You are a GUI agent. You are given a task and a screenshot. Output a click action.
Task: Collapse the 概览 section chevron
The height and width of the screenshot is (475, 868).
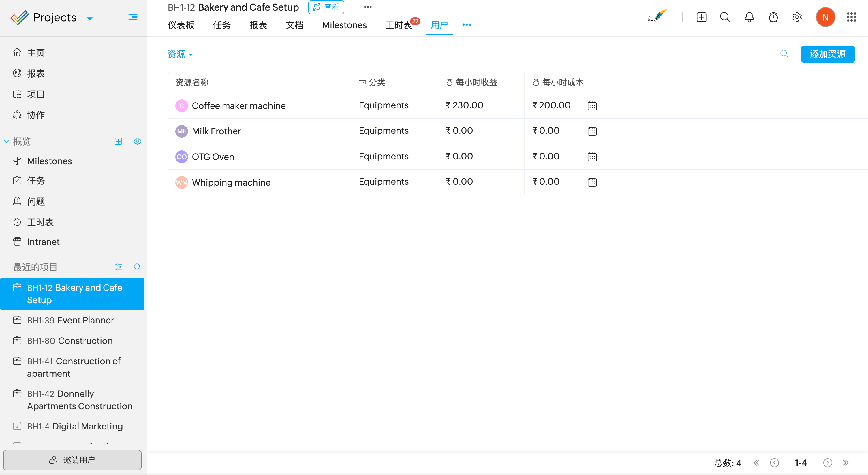point(6,142)
